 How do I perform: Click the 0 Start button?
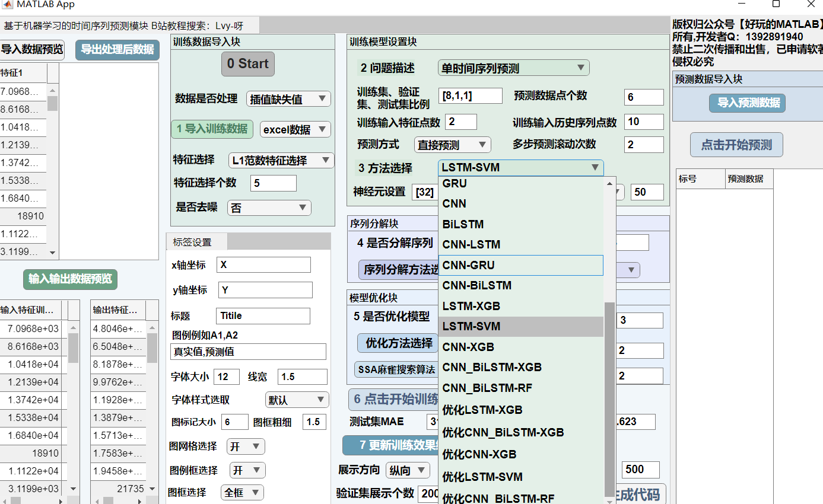point(247,64)
